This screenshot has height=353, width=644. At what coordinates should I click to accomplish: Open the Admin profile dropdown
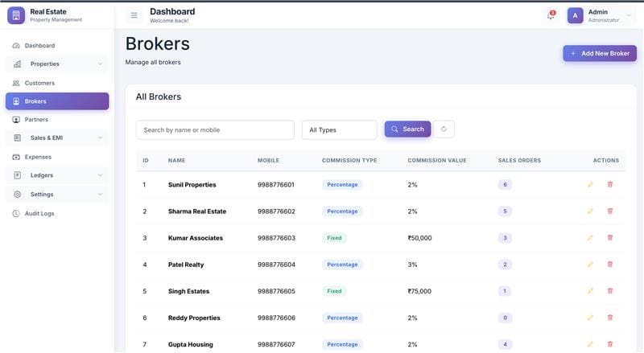(601, 15)
